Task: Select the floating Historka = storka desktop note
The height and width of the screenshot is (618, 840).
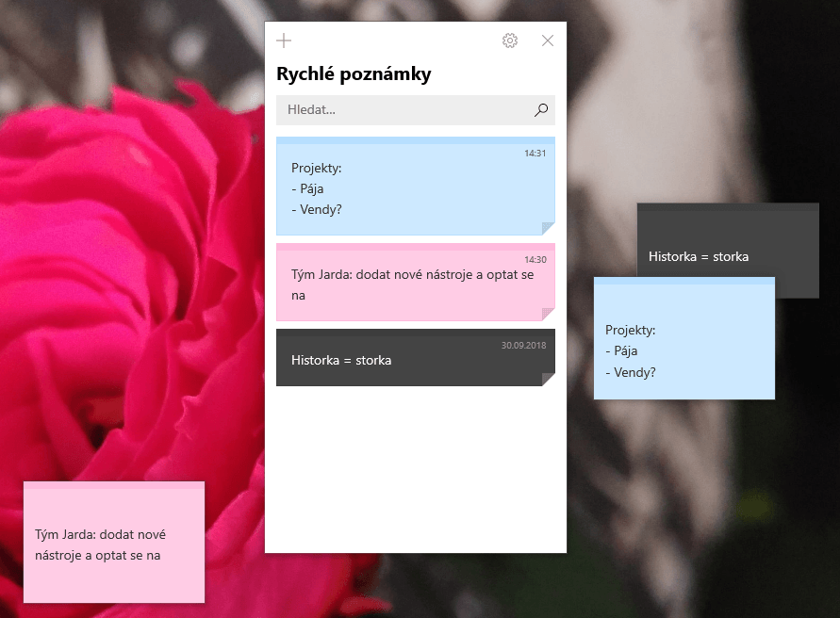Action: tap(726, 250)
